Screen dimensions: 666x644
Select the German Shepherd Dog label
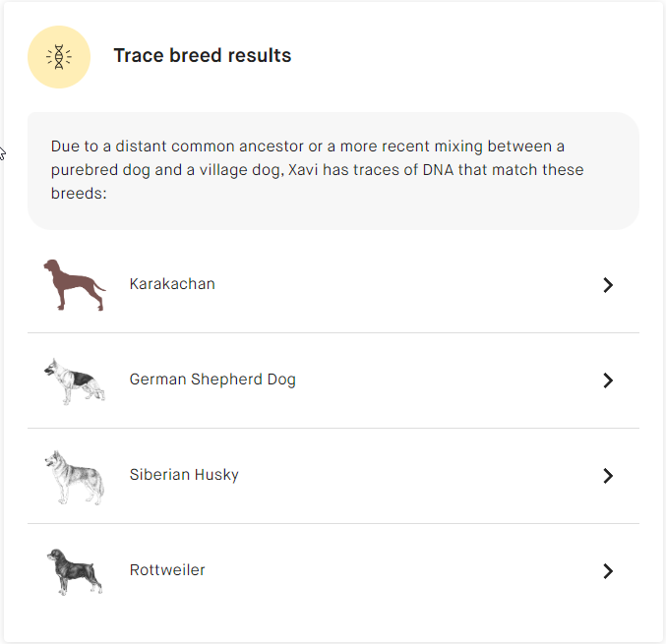point(212,380)
